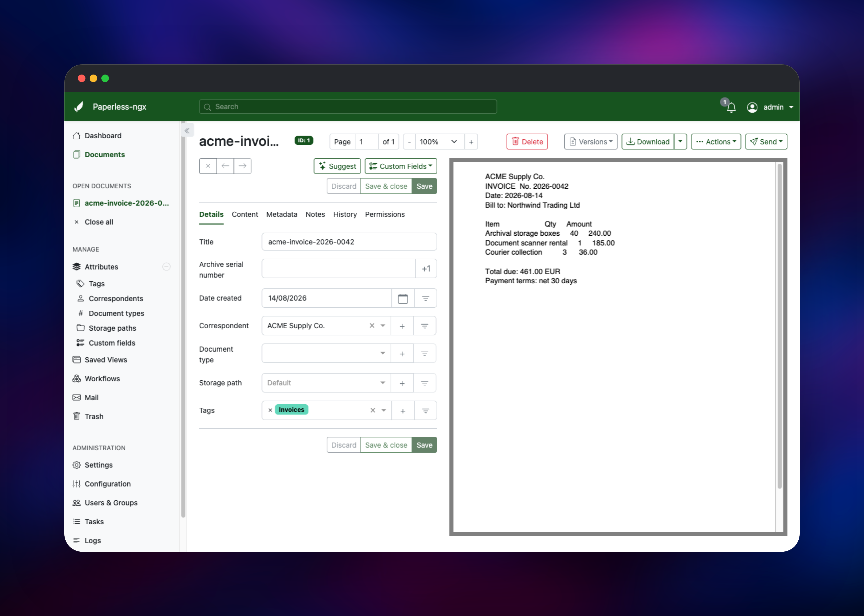Click the Download button

point(648,142)
